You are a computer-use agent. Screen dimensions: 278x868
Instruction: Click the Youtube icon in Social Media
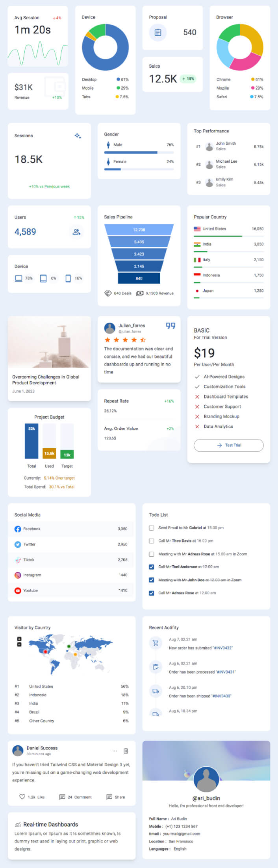tap(18, 590)
